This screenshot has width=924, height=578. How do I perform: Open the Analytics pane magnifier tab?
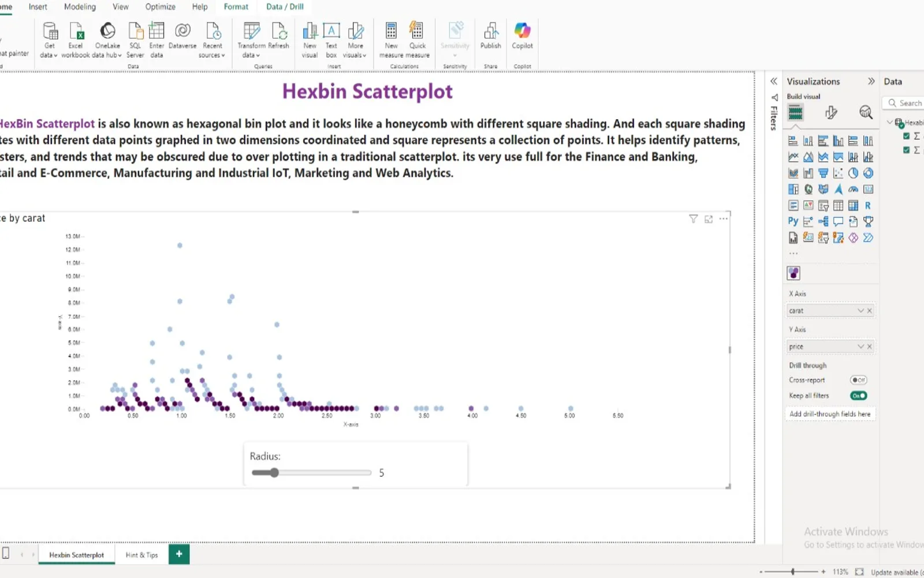click(x=865, y=112)
